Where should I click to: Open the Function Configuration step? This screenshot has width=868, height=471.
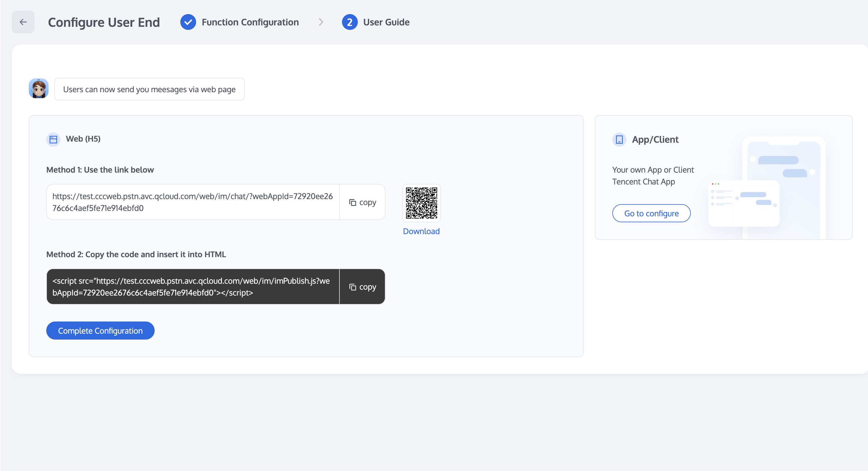[x=250, y=22]
